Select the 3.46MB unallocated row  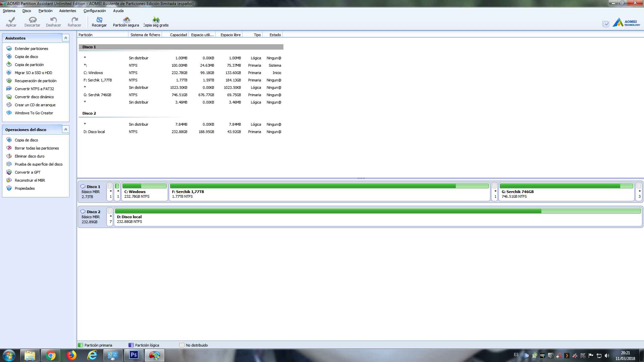tap(181, 102)
